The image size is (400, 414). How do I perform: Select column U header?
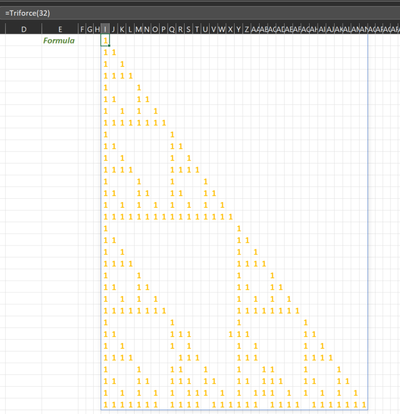(x=205, y=29)
